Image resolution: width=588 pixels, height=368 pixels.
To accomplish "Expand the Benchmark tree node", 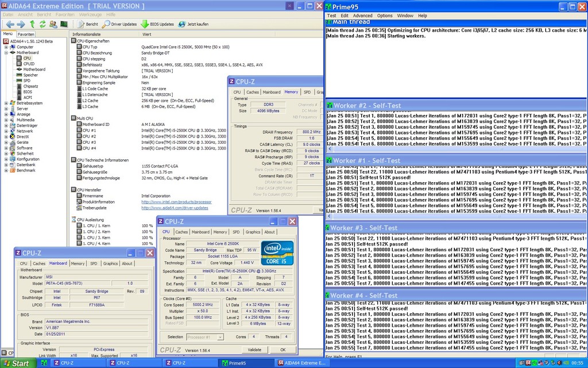I will coord(6,170).
